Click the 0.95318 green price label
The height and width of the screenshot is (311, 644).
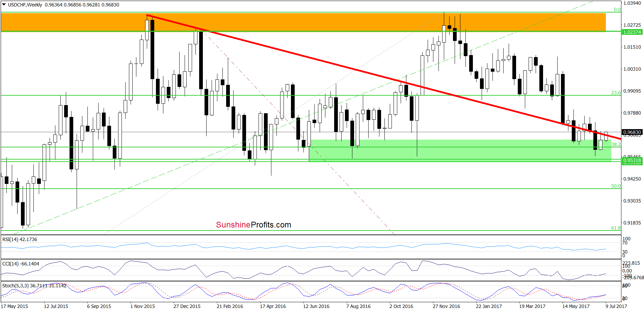632,160
